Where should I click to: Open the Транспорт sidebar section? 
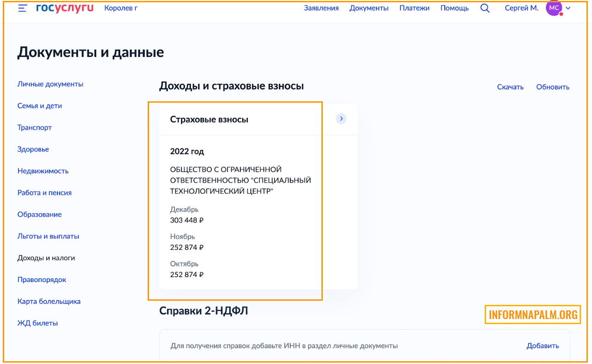(34, 127)
